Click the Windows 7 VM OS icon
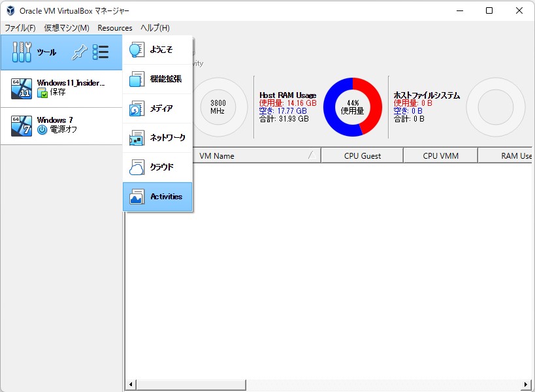The width and height of the screenshot is (535, 392). pyautogui.click(x=22, y=126)
